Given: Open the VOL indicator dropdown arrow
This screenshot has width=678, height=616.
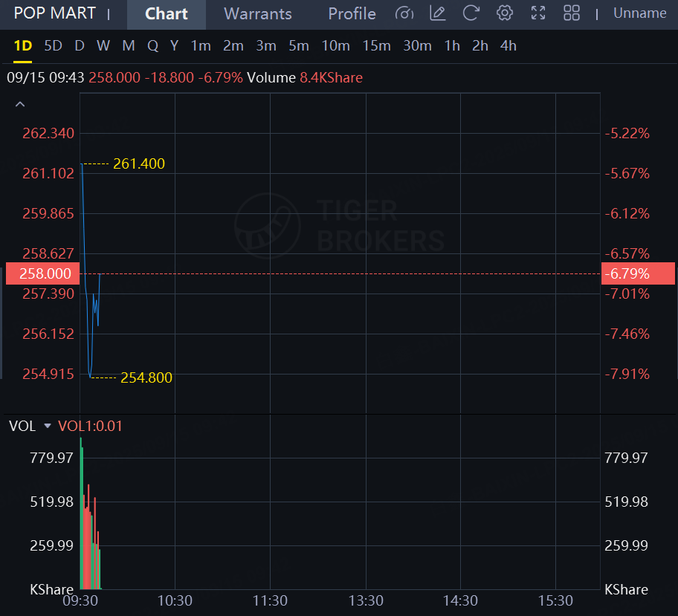Looking at the screenshot, I should tap(48, 426).
